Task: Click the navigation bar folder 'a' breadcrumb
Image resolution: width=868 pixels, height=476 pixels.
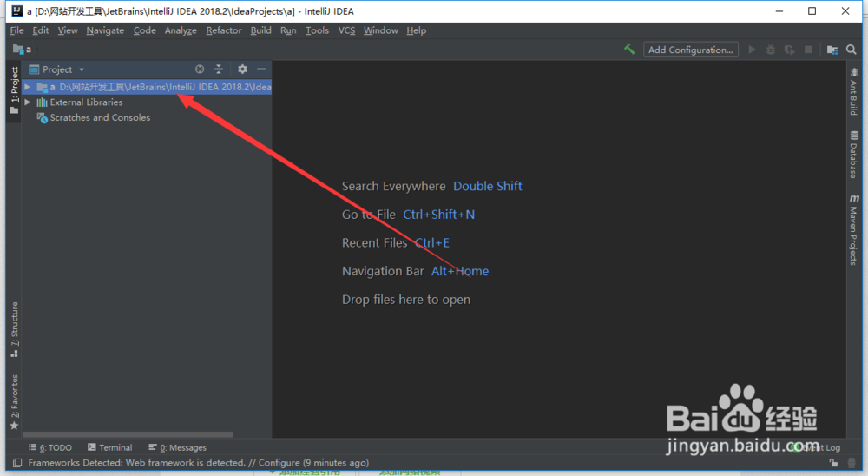Action: (x=23, y=49)
